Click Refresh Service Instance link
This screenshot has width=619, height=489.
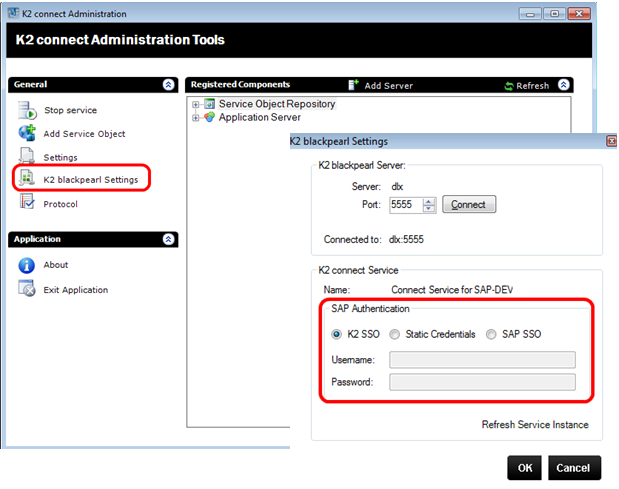(x=535, y=425)
